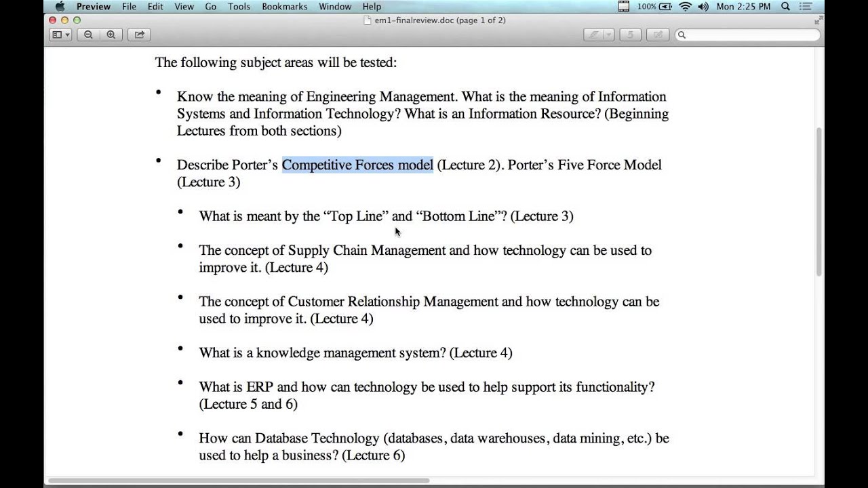This screenshot has height=488, width=868.
Task: Zoom in on the document
Action: tap(111, 35)
